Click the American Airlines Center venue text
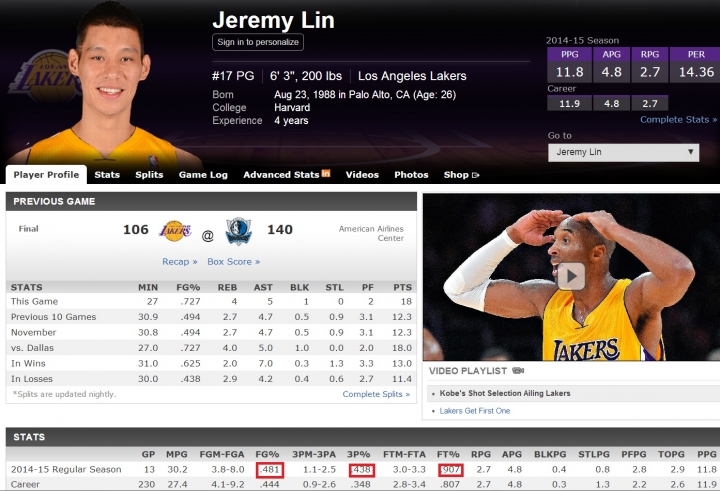 coord(371,233)
